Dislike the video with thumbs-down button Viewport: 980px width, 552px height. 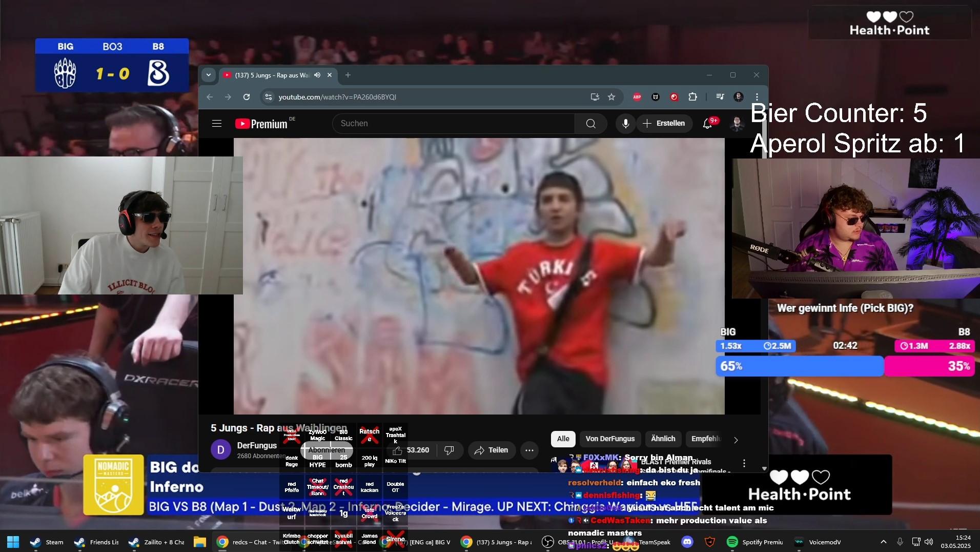[449, 450]
